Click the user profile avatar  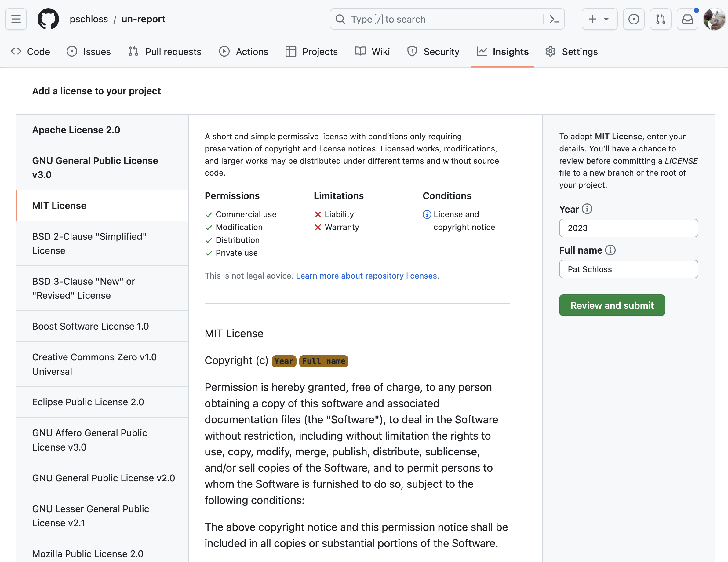coord(714,19)
